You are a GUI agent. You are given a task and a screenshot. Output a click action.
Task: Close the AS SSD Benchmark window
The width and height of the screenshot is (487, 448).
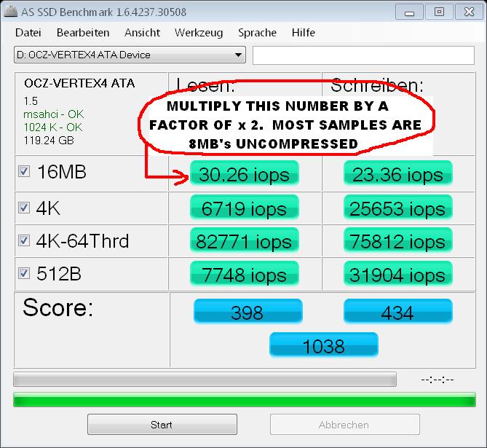click(469, 12)
